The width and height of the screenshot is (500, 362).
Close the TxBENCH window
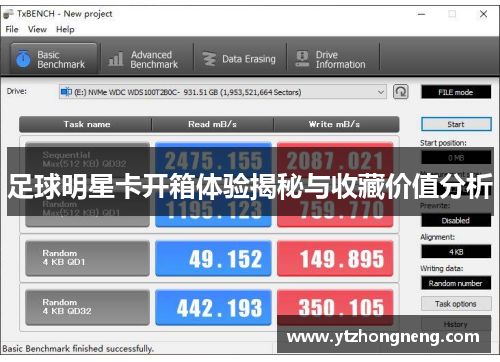point(483,14)
